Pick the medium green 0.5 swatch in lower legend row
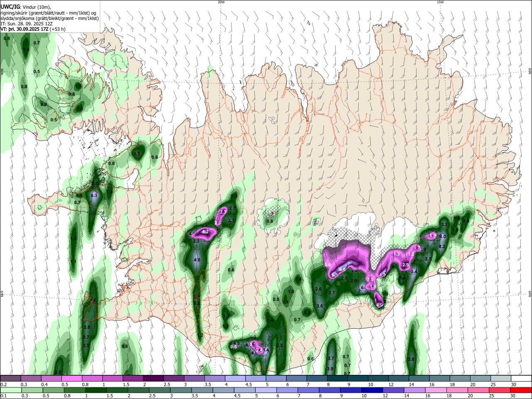The width and height of the screenshot is (532, 399). [x=54, y=390]
